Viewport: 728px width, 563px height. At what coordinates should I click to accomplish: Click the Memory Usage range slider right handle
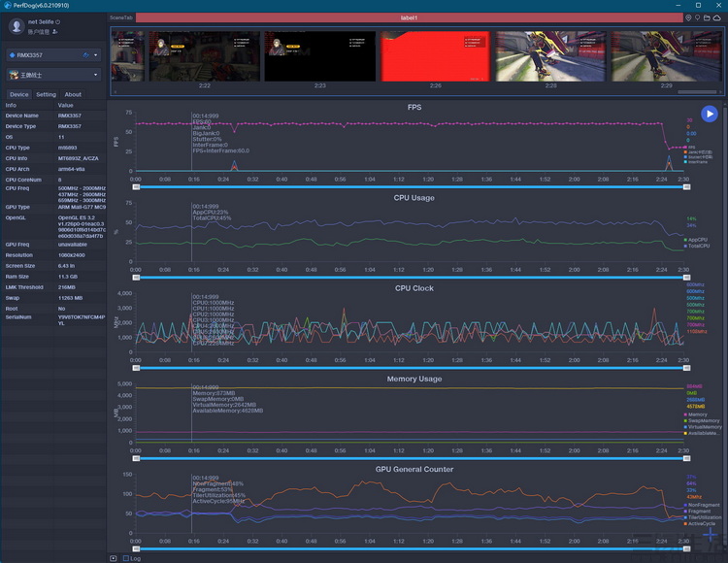(x=686, y=458)
